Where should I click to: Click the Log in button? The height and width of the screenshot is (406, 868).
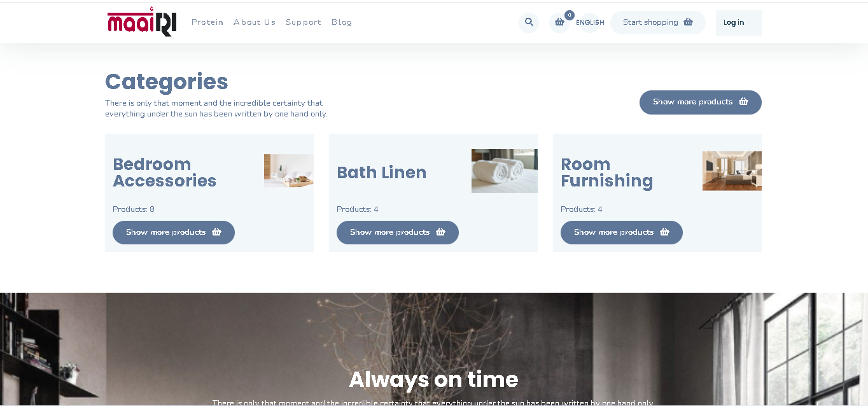pos(738,23)
